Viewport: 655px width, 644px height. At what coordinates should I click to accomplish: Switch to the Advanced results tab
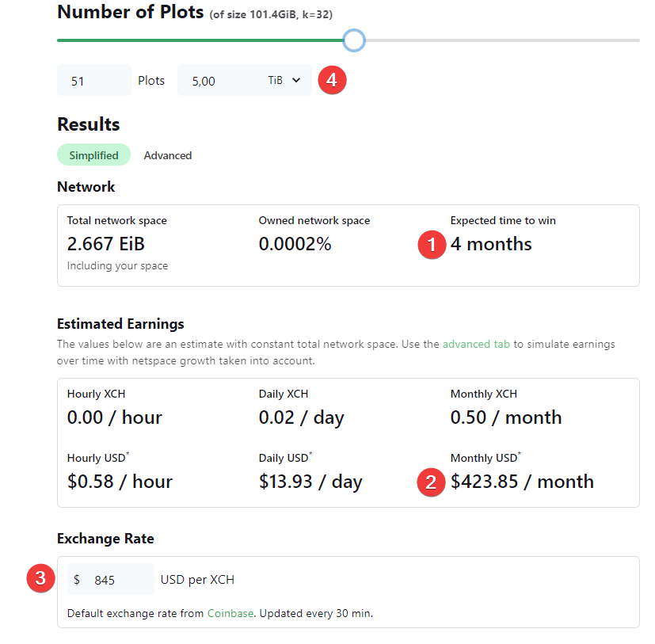coord(168,155)
